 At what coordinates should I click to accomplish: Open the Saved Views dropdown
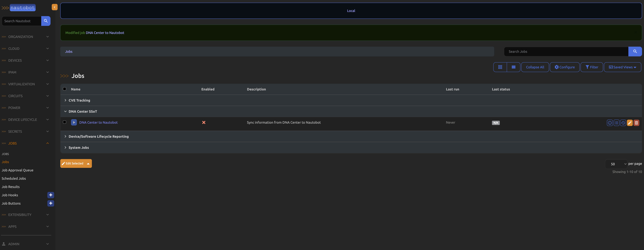(622, 67)
